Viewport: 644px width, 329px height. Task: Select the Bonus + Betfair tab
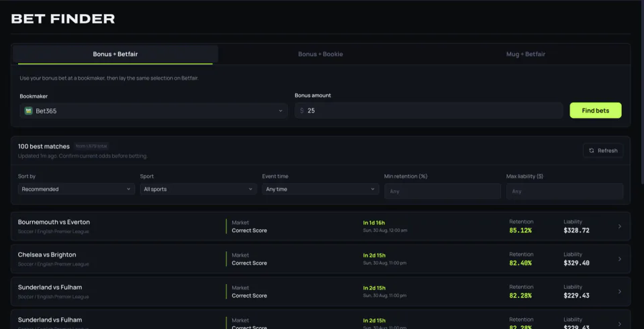(x=115, y=54)
